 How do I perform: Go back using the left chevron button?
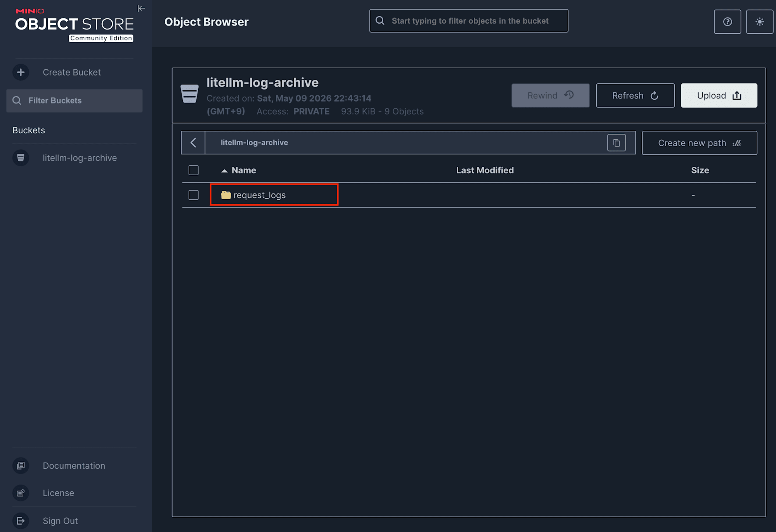coord(193,143)
